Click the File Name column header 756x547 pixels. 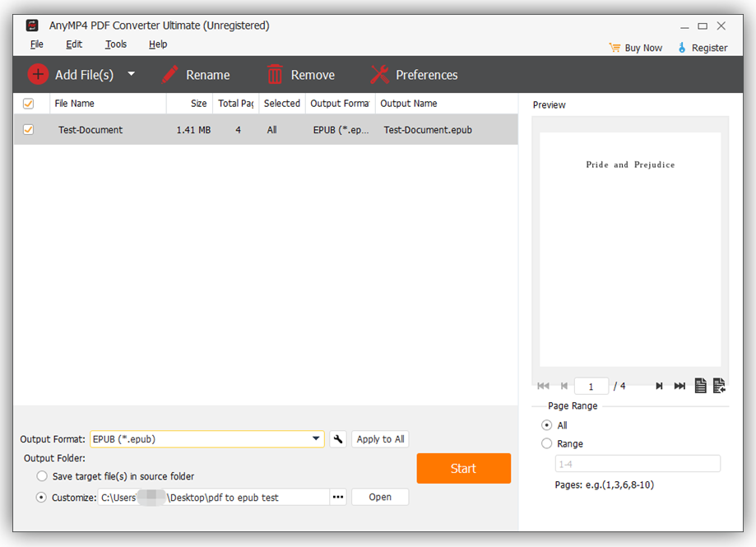pos(108,104)
